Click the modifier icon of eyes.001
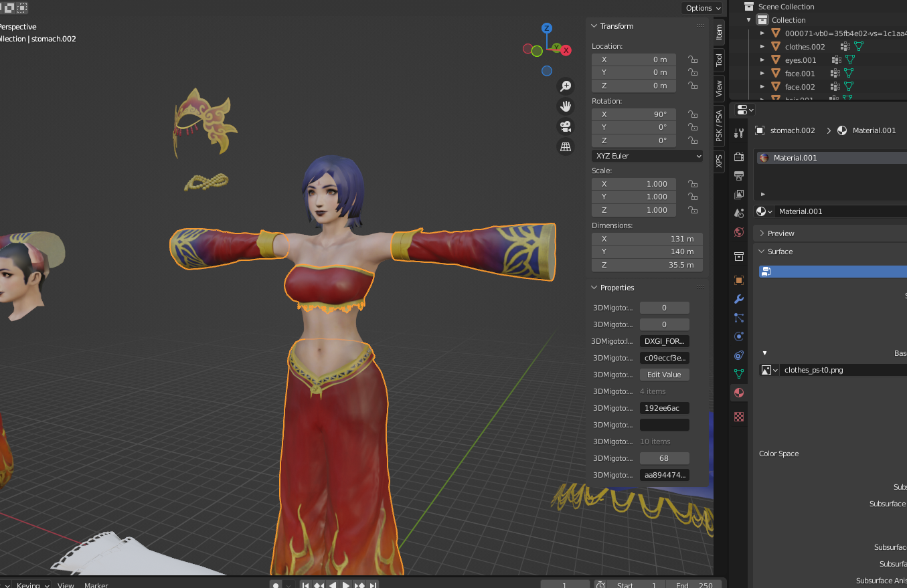The height and width of the screenshot is (588, 907). click(x=836, y=60)
